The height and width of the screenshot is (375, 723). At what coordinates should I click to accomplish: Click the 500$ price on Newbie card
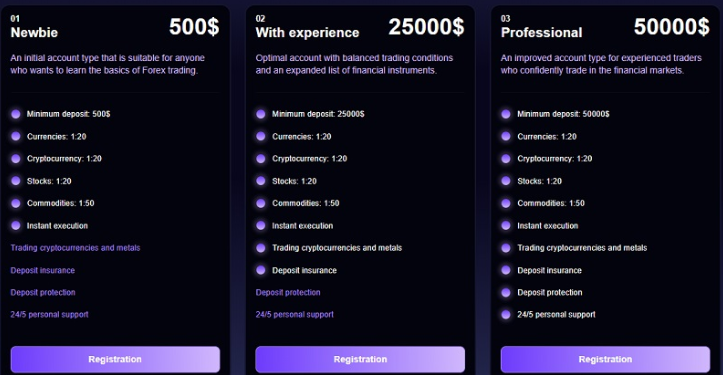click(194, 27)
